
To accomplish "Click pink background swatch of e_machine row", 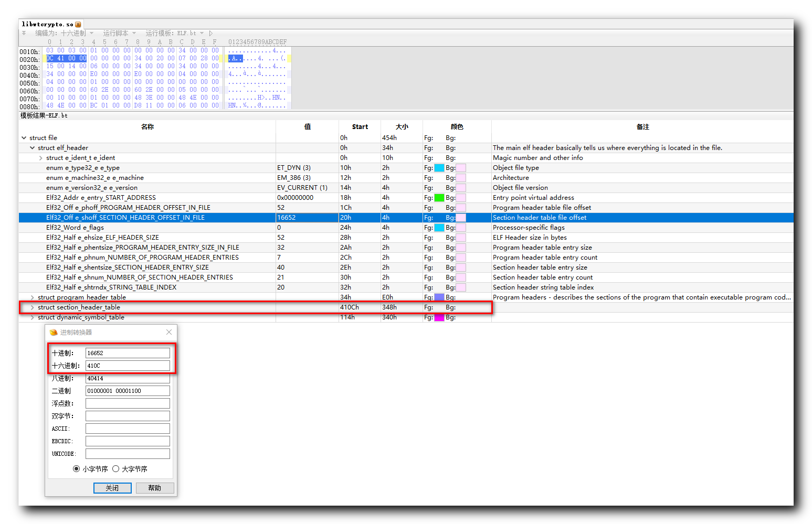I will click(461, 178).
